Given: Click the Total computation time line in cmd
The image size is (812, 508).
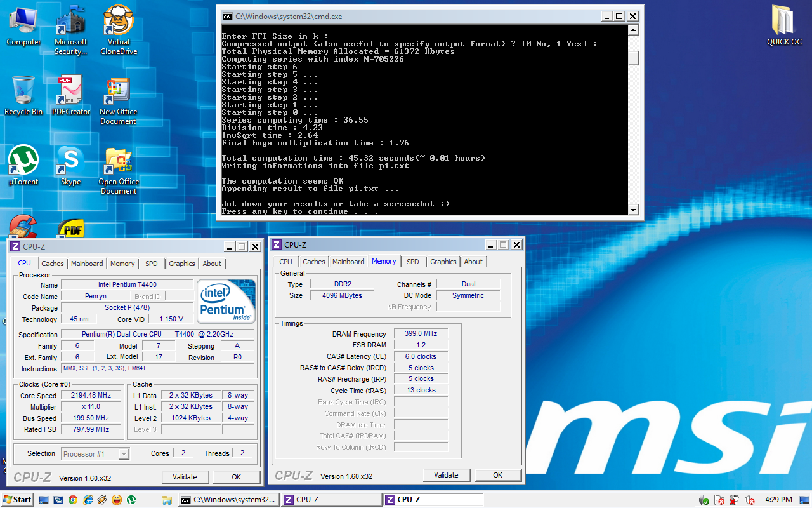Looking at the screenshot, I should click(x=353, y=158).
